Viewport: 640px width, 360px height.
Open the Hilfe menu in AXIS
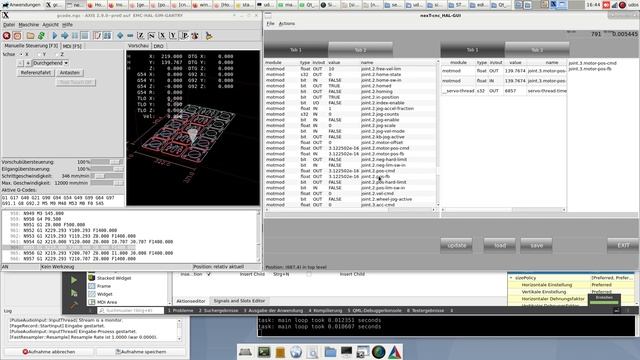(x=67, y=25)
